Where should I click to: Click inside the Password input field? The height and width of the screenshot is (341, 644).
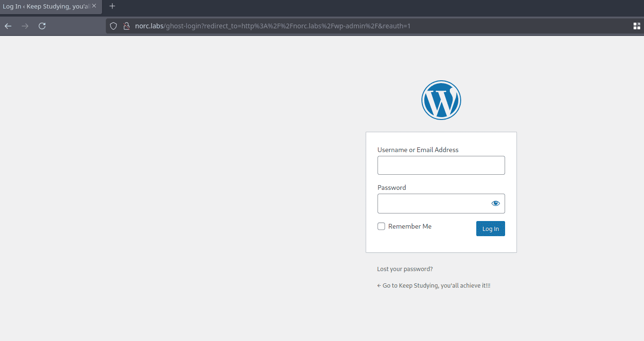(432, 204)
